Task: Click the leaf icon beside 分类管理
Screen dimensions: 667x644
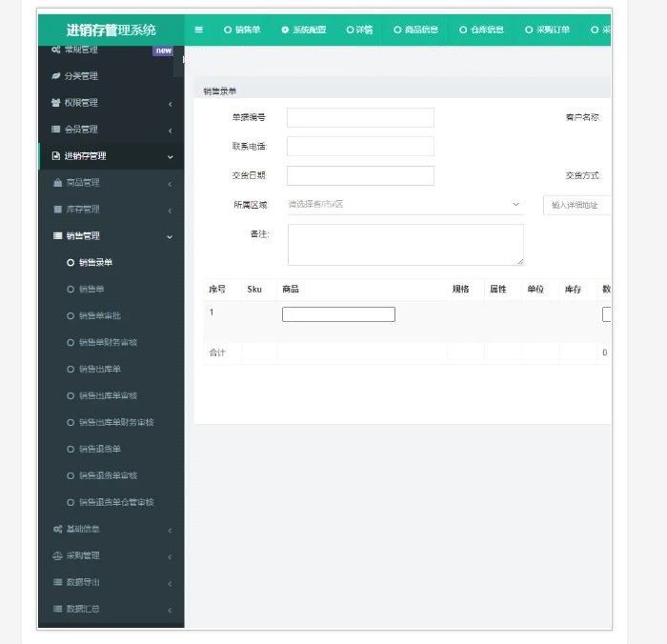Action: tap(55, 76)
